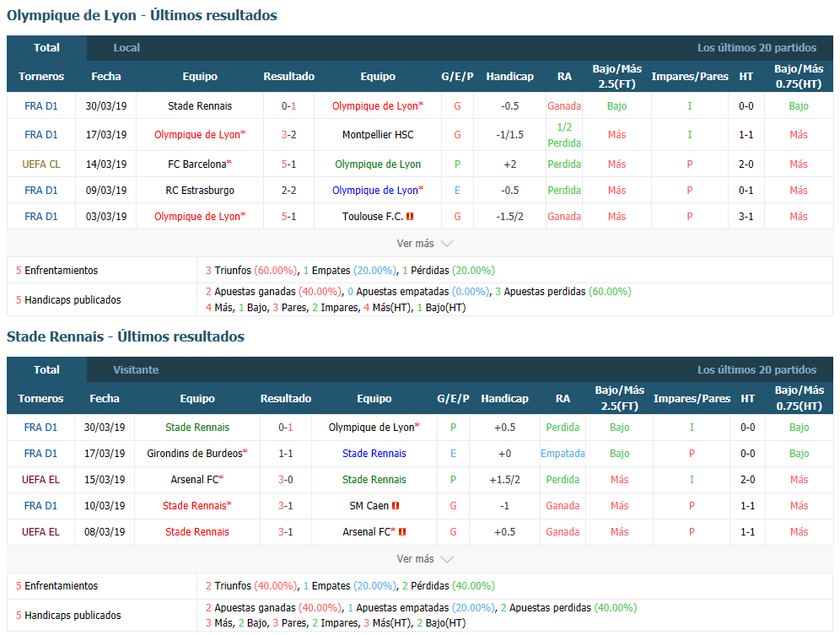Click the HT score 2-0 in the FC Barcelona row
This screenshot has width=840, height=635.
pyautogui.click(x=746, y=164)
